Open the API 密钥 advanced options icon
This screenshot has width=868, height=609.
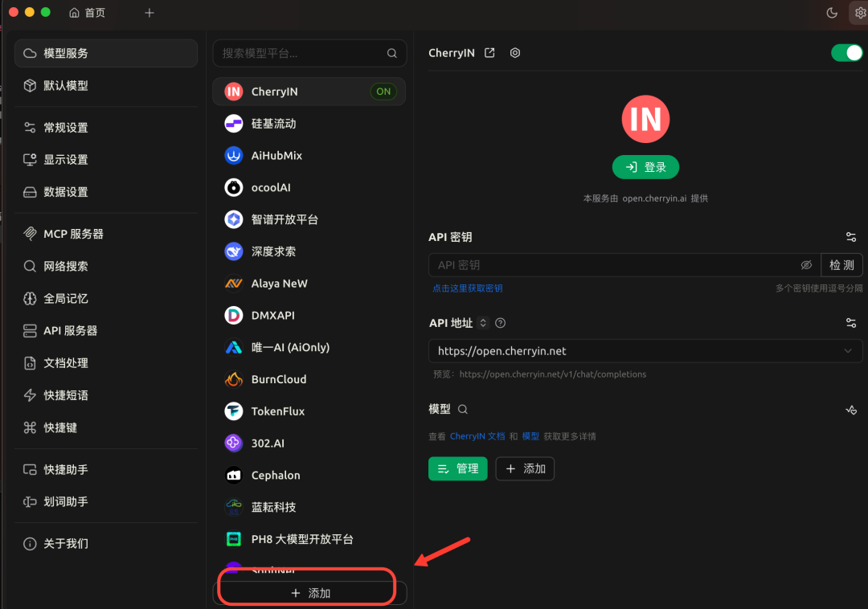click(850, 236)
